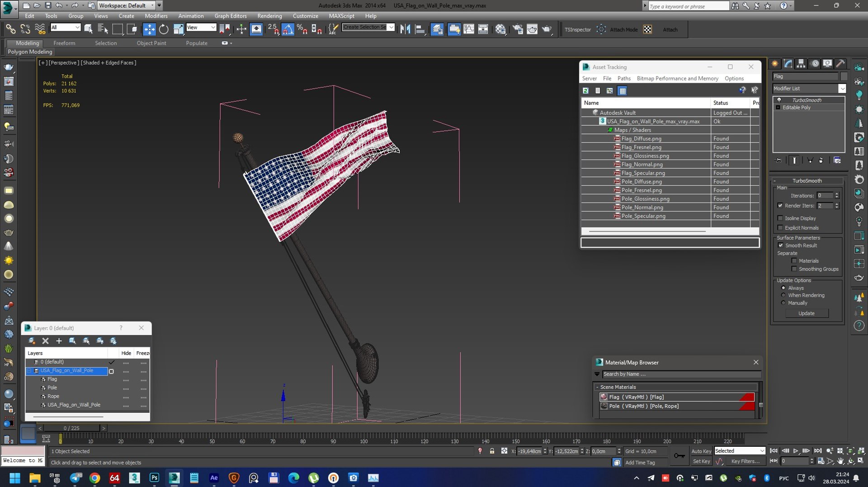Image resolution: width=868 pixels, height=487 pixels.
Task: Open the Hierarchy command panel tab
Action: point(801,64)
